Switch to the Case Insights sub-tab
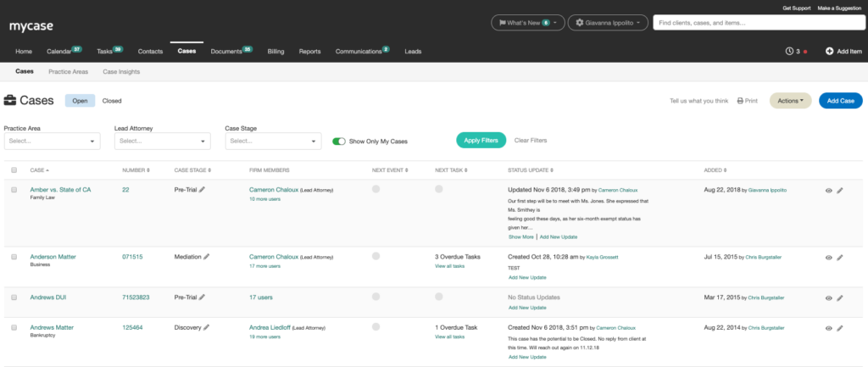 click(121, 71)
